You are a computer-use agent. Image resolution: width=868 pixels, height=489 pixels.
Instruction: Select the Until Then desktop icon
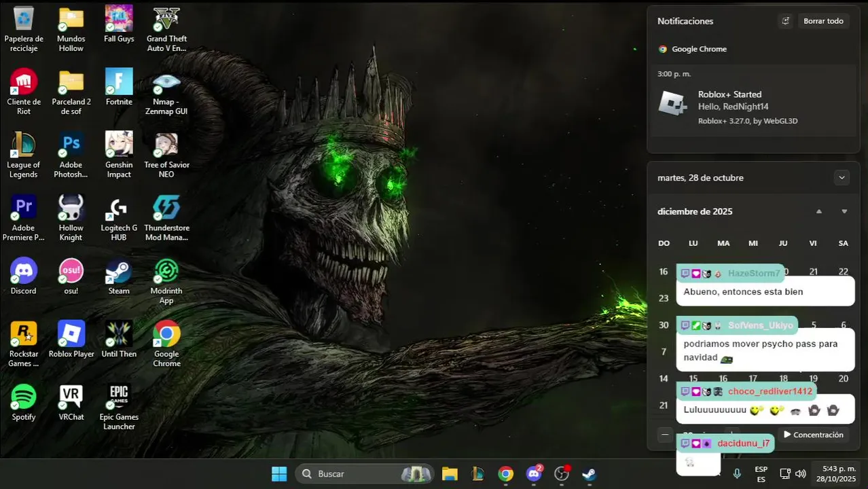click(x=119, y=340)
